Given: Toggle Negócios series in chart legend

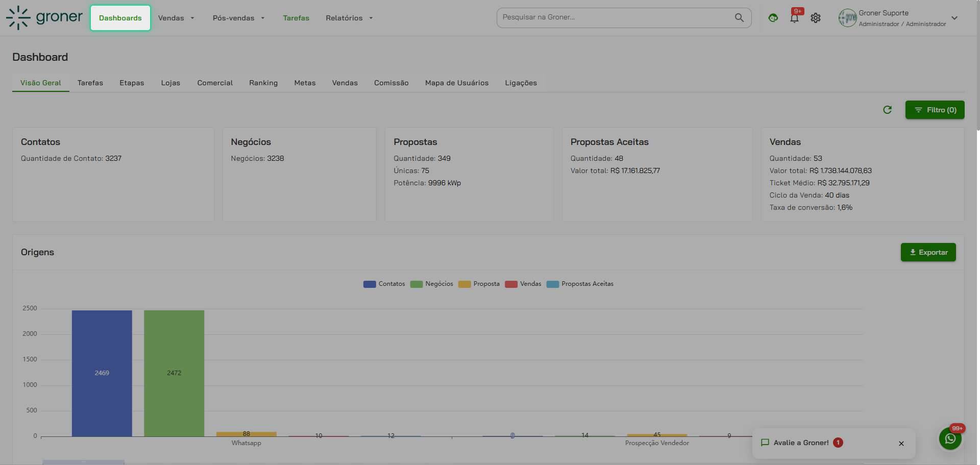Looking at the screenshot, I should point(432,284).
